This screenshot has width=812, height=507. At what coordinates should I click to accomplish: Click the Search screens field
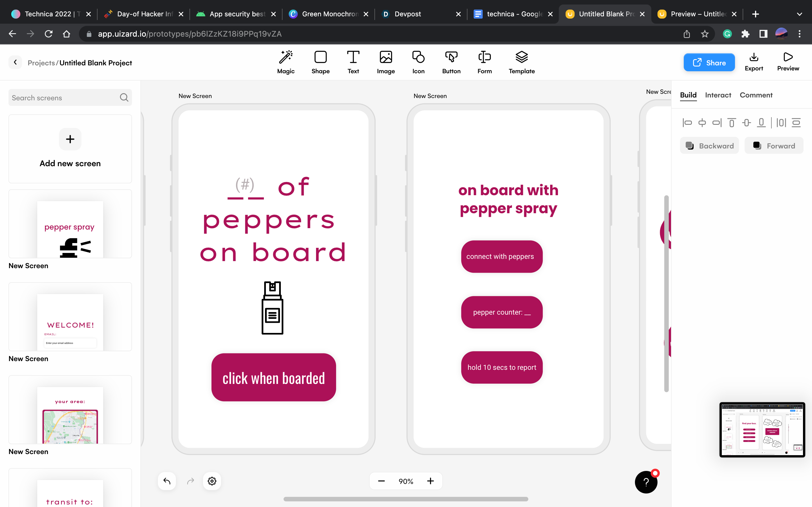coord(64,97)
